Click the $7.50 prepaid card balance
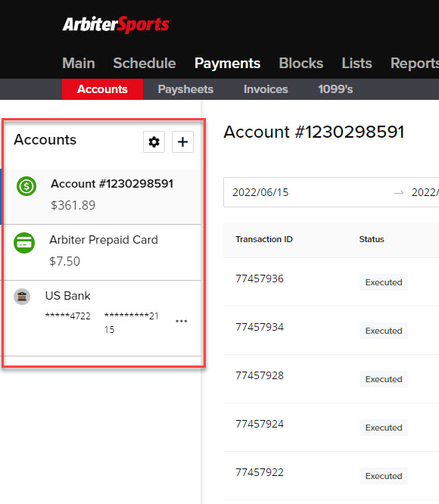This screenshot has height=504, width=439. (x=64, y=261)
